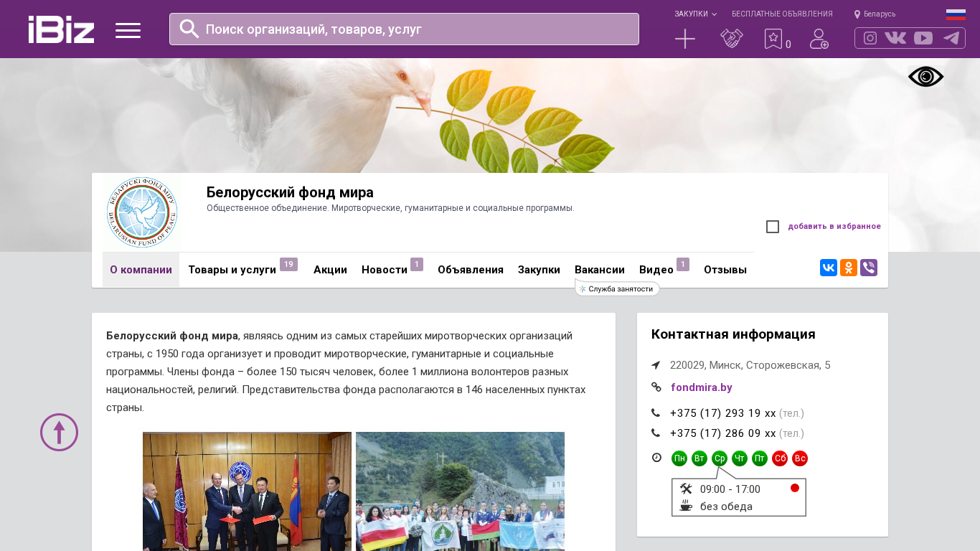Click the iBiz logo

[x=61, y=29]
